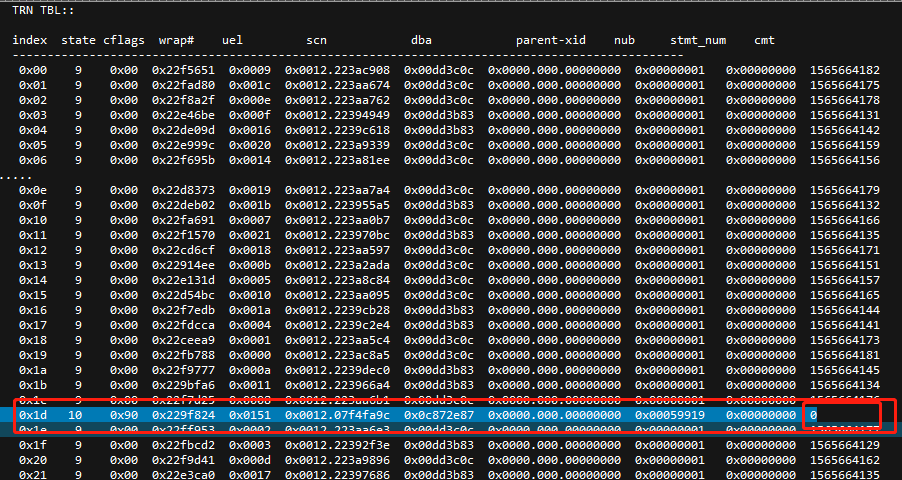Click wrap# value 0x22914ee
Viewport: 902px width, 480px height.
(x=184, y=265)
